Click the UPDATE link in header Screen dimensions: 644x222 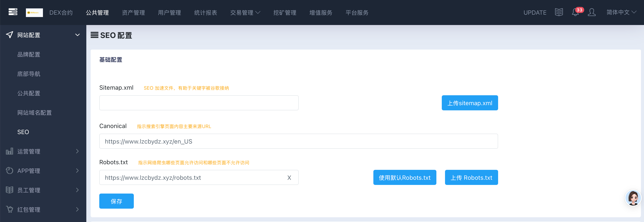(535, 13)
